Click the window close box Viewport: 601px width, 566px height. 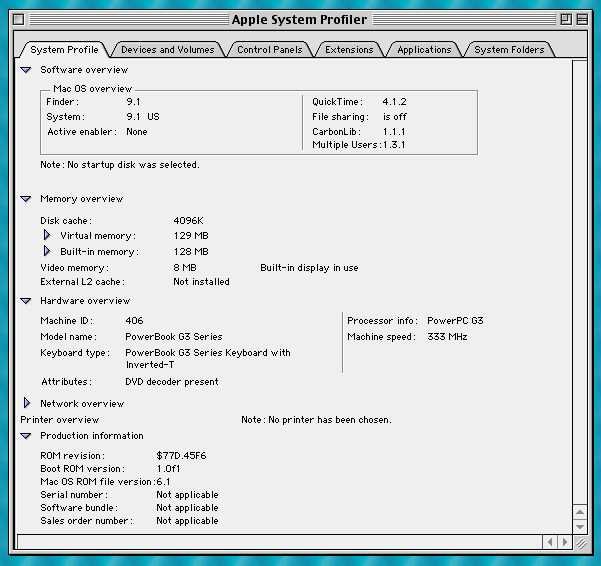pos(18,19)
